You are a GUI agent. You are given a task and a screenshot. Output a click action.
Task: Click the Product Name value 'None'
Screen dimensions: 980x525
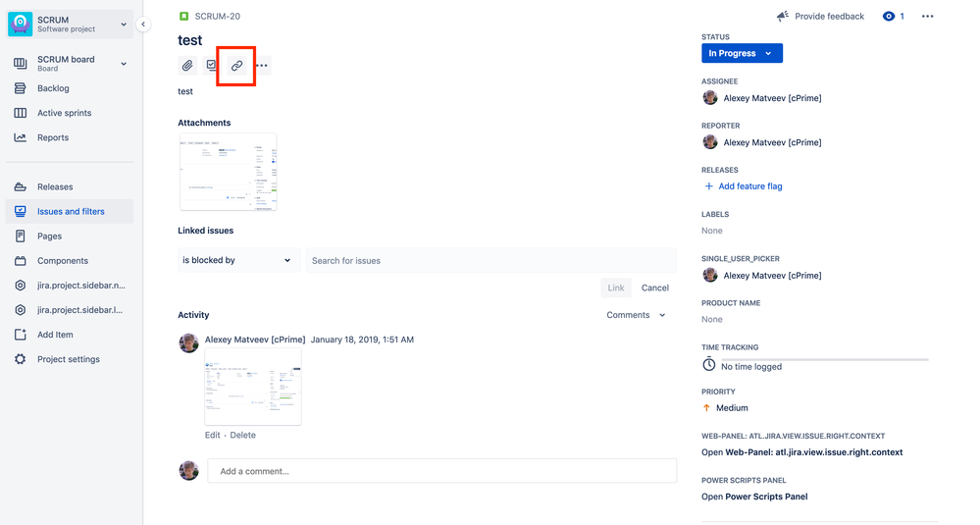pos(712,319)
